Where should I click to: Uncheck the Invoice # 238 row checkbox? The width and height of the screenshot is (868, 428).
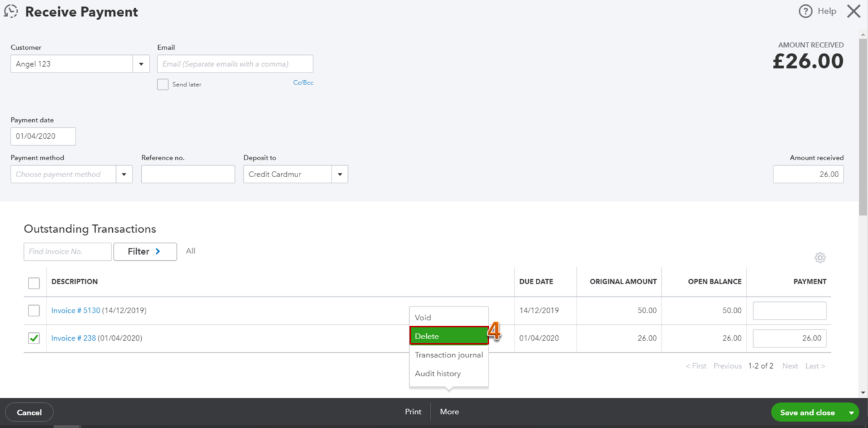pos(33,338)
